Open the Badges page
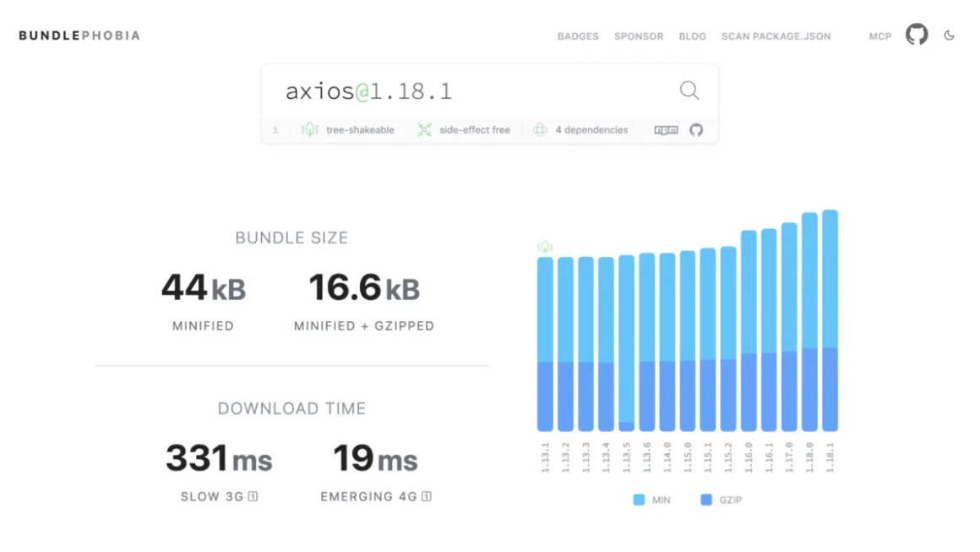This screenshot has width=980, height=552. coord(578,36)
